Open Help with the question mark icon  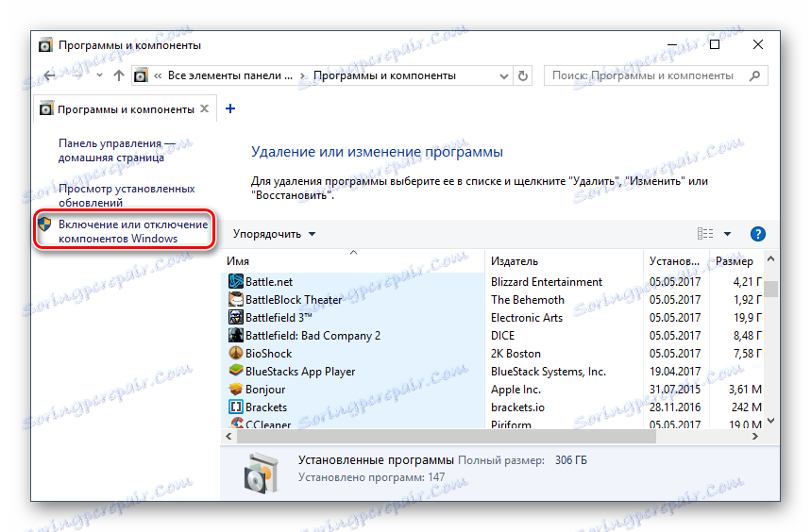(758, 234)
